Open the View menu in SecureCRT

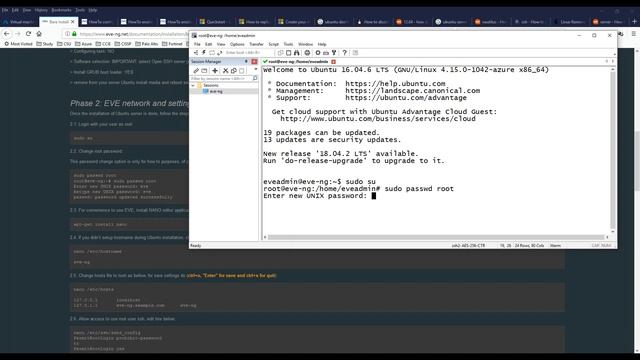221,44
